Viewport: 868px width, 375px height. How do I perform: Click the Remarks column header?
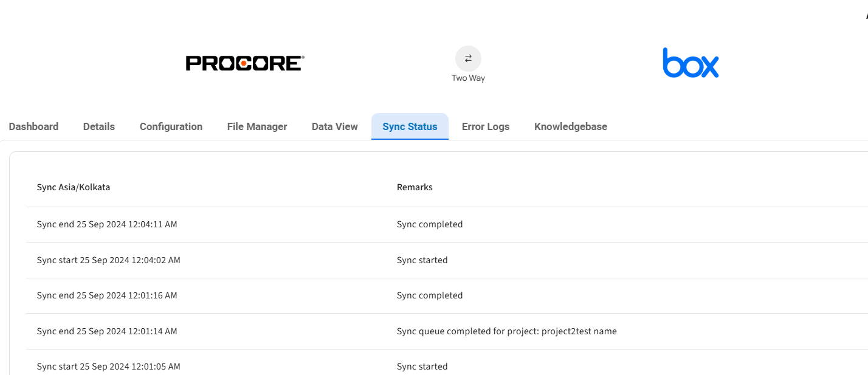click(415, 187)
